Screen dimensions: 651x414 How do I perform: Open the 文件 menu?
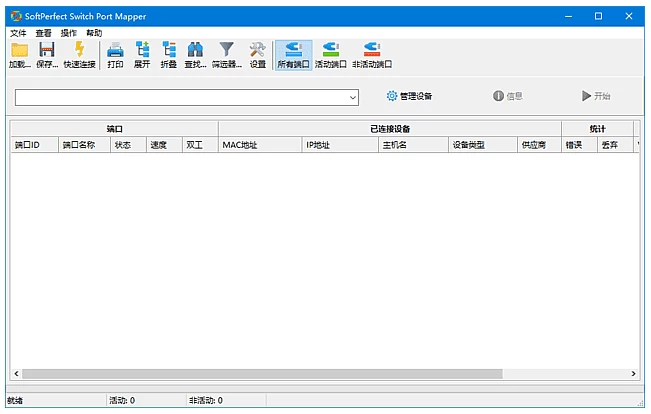(18, 33)
